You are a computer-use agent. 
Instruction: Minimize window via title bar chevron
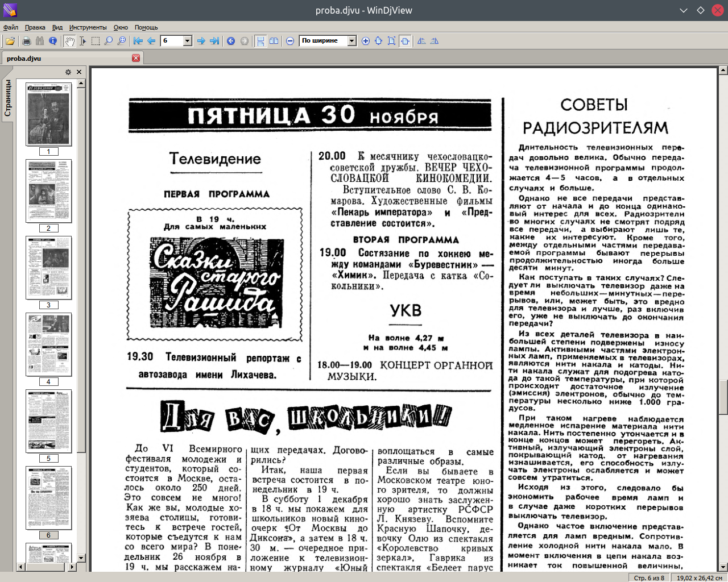click(x=684, y=10)
